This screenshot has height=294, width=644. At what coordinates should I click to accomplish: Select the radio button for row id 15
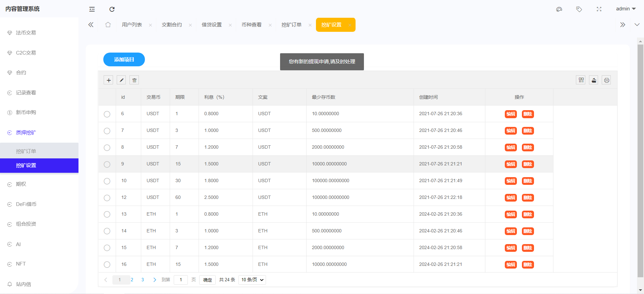pyautogui.click(x=107, y=248)
